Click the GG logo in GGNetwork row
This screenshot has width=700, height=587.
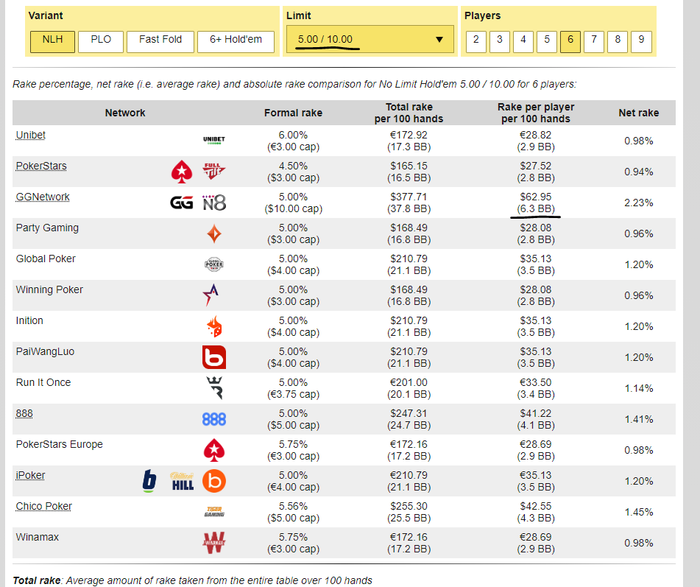click(x=182, y=203)
